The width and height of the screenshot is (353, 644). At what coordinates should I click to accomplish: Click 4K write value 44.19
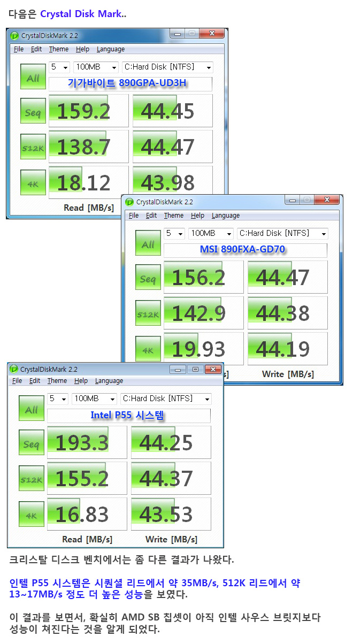pyautogui.click(x=288, y=349)
